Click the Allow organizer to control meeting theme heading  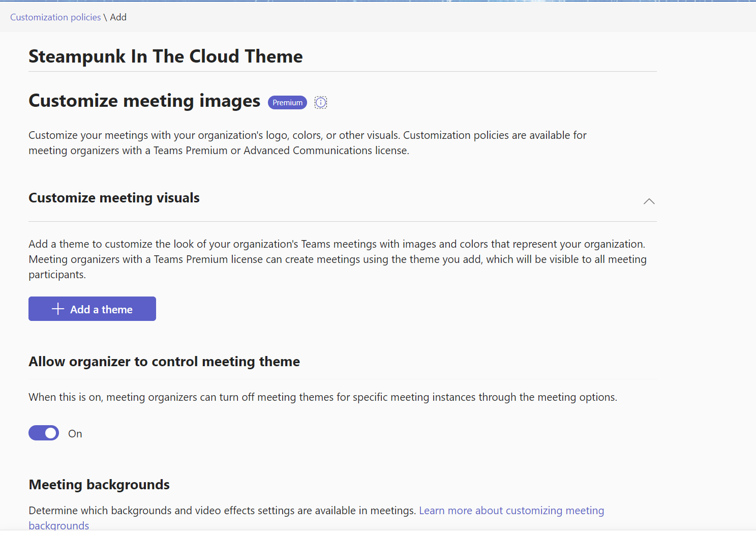click(164, 362)
